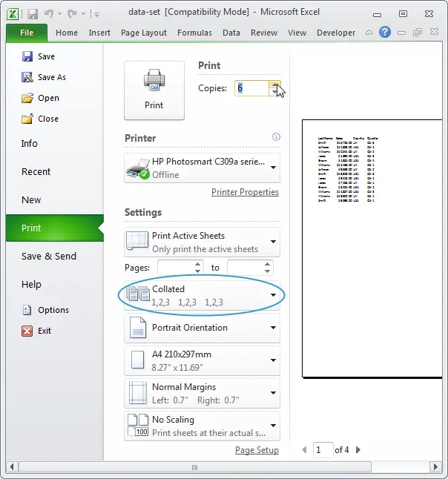Select Recent in the backstage sidebar

coord(36,172)
